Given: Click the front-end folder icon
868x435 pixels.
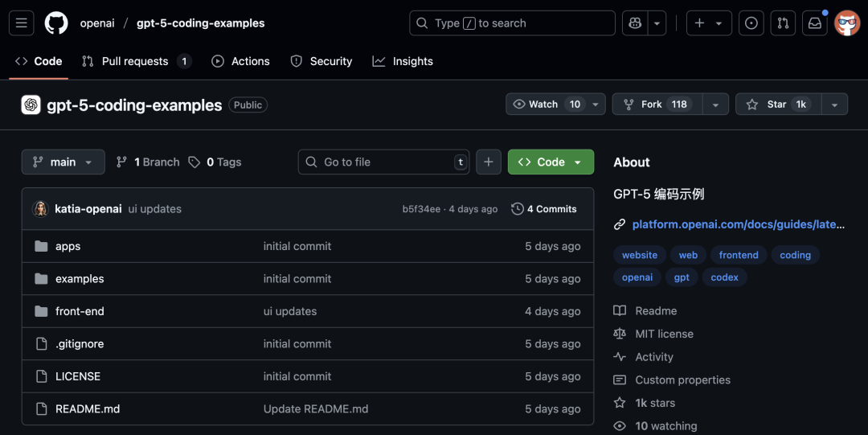Looking at the screenshot, I should [x=42, y=311].
